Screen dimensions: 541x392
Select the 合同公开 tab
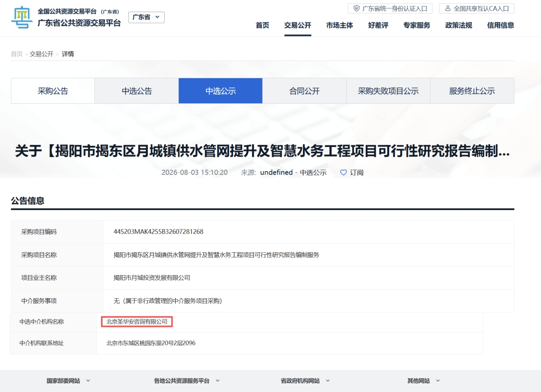304,91
